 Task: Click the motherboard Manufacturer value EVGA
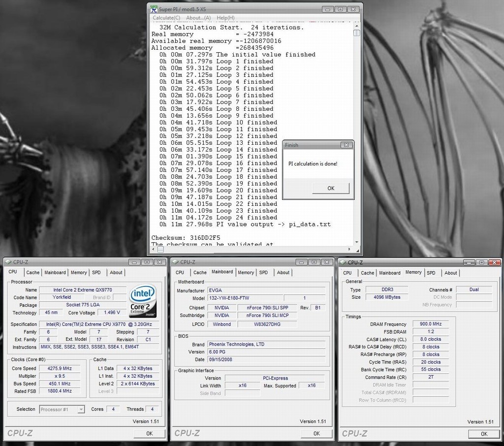click(266, 290)
